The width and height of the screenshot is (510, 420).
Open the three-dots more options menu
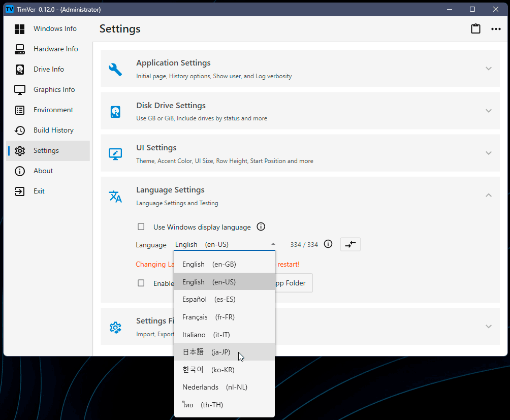[x=496, y=29]
